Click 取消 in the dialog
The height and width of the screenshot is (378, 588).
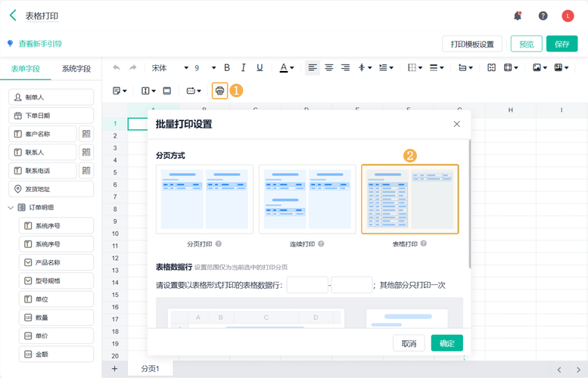[x=409, y=343]
